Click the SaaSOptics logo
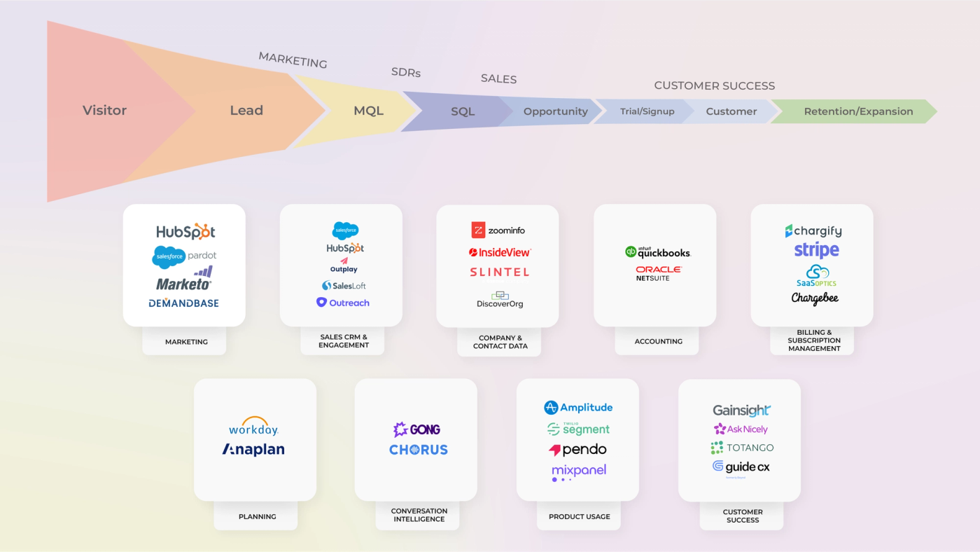Viewport: 980px width, 552px height. (x=816, y=275)
